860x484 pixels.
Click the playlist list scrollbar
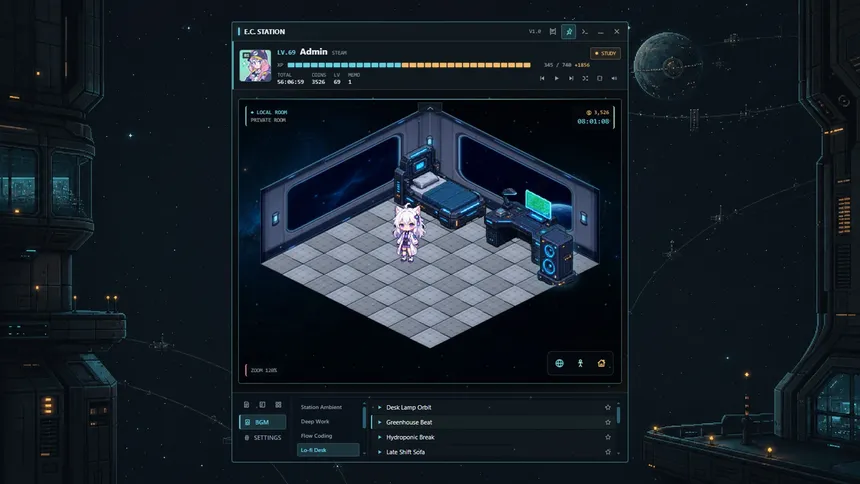[364, 417]
